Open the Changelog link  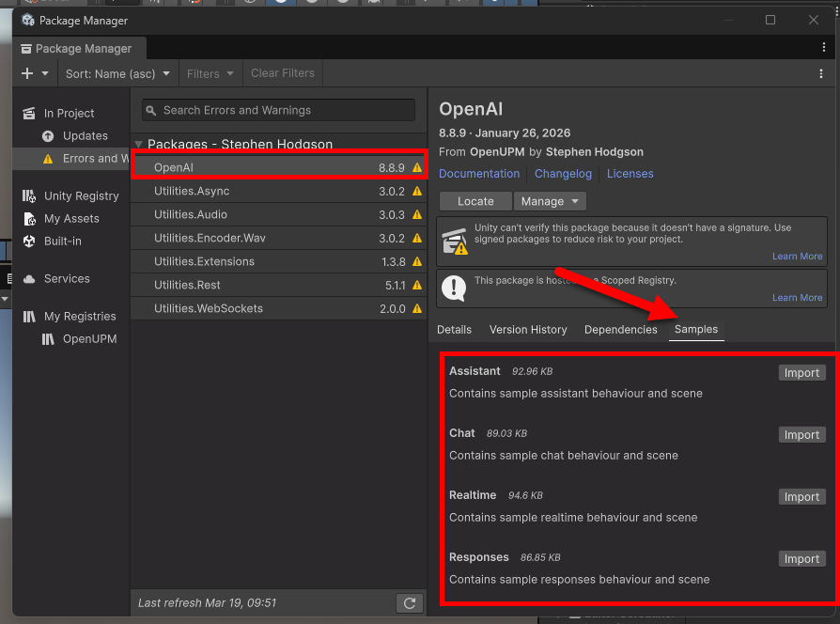pyautogui.click(x=563, y=174)
